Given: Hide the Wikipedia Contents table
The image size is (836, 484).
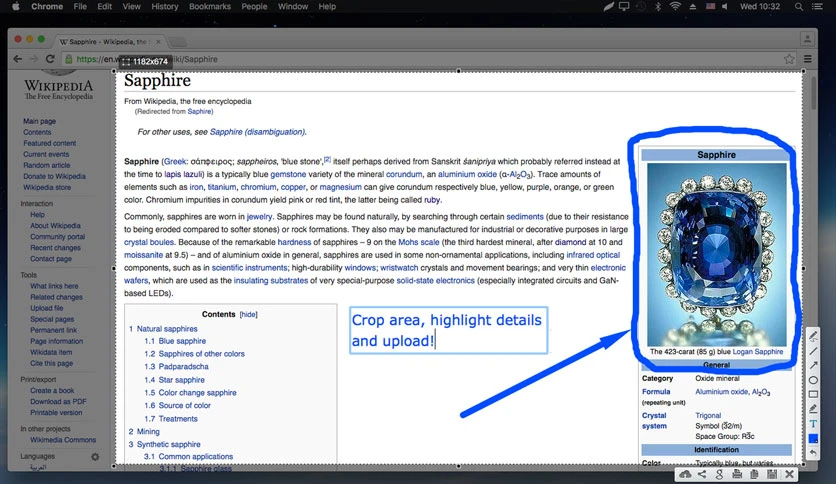Looking at the screenshot, I should [x=248, y=314].
